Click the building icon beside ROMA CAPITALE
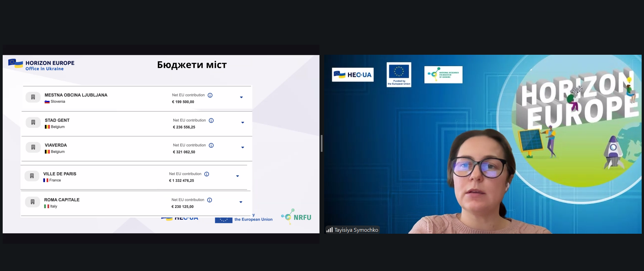644x271 pixels. pyautogui.click(x=33, y=202)
